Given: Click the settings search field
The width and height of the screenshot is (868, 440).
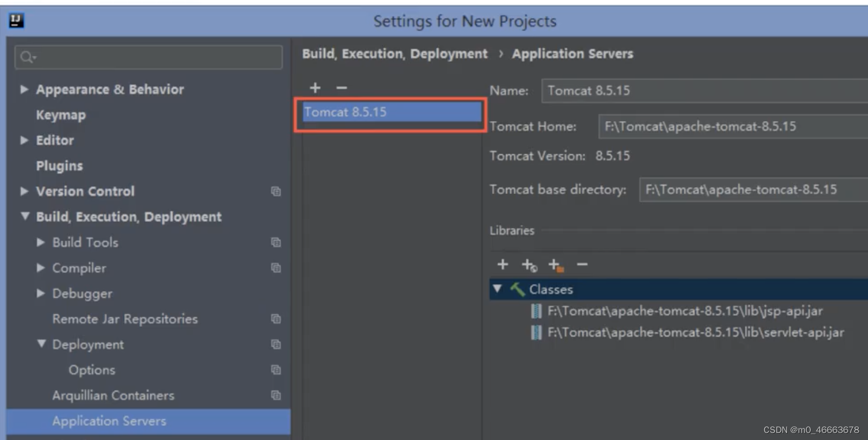Looking at the screenshot, I should coord(148,57).
